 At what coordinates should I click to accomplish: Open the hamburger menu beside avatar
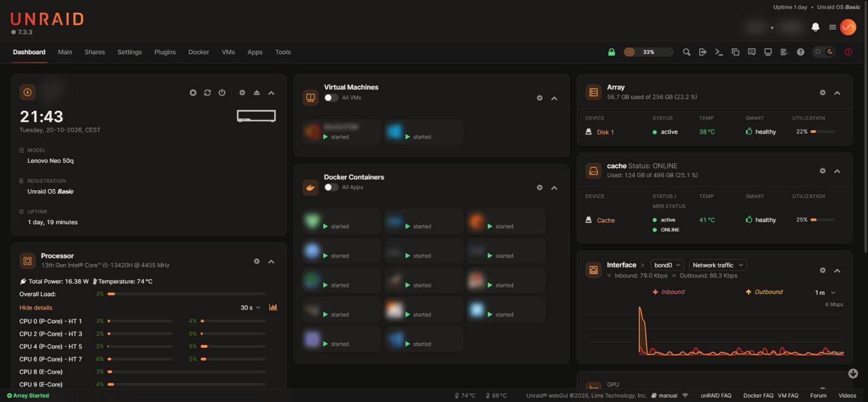[832, 27]
